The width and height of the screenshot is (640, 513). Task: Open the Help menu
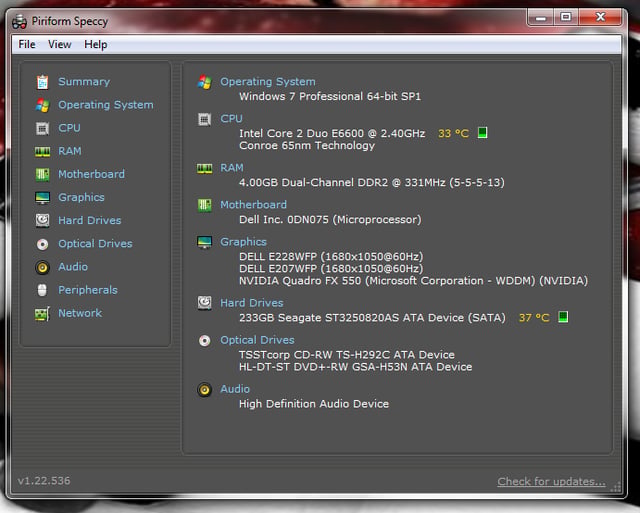[96, 44]
